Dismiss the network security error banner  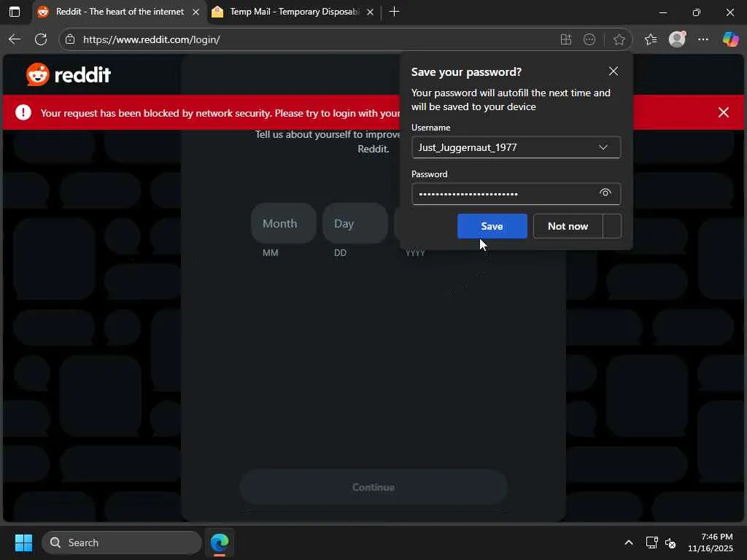click(x=723, y=112)
